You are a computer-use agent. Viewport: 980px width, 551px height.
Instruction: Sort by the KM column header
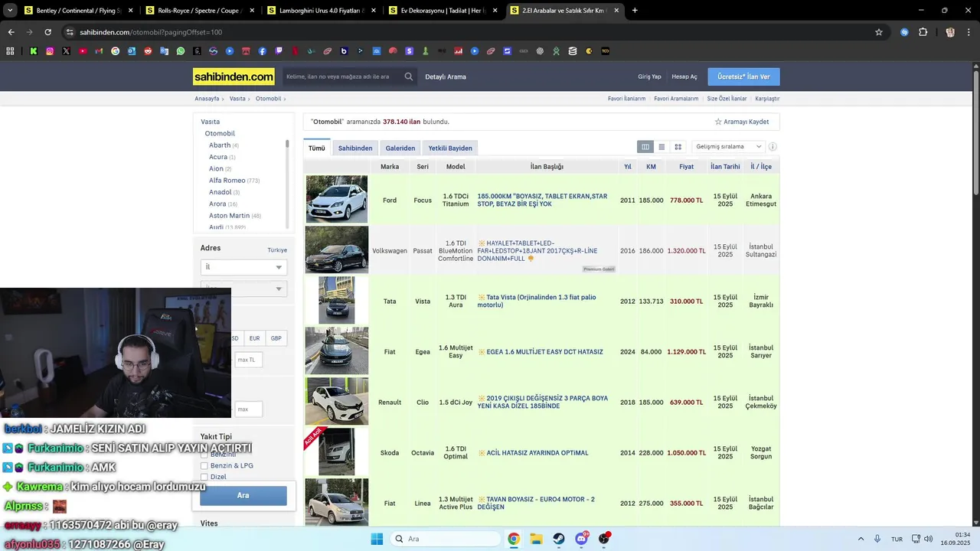[651, 166]
